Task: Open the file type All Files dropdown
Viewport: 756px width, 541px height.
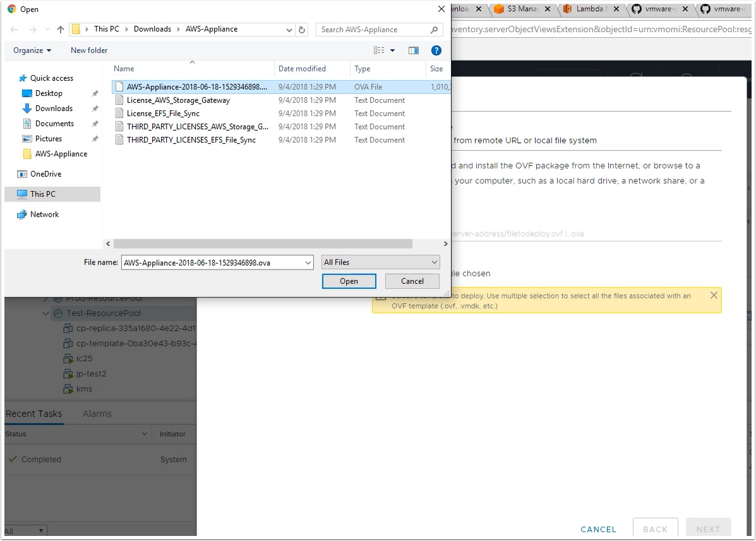Action: click(x=380, y=262)
